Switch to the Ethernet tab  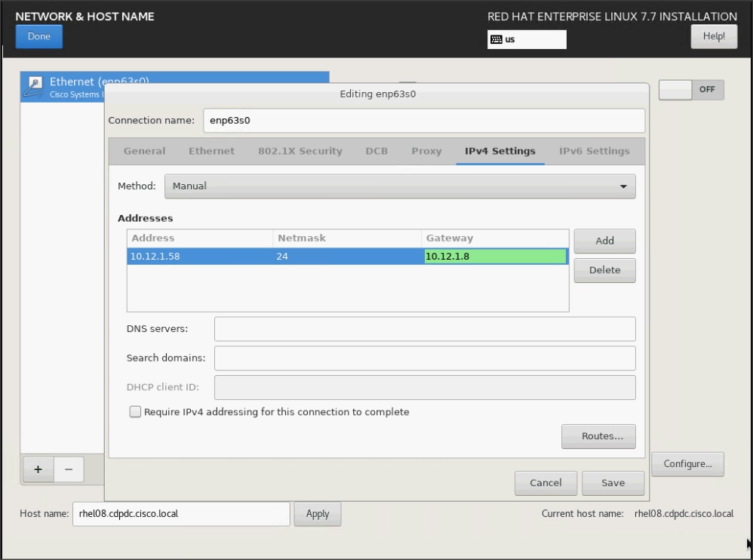211,151
